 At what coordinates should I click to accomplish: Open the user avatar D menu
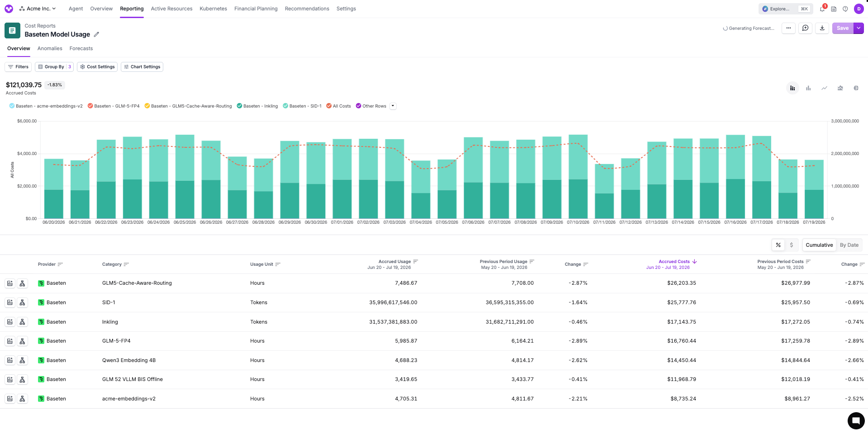(859, 9)
